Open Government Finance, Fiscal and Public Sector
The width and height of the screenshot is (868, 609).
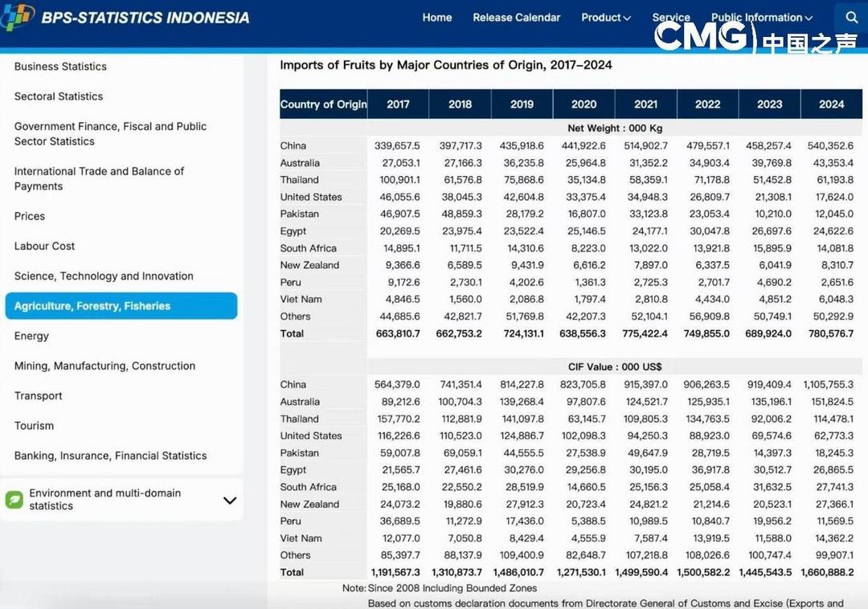(110, 133)
